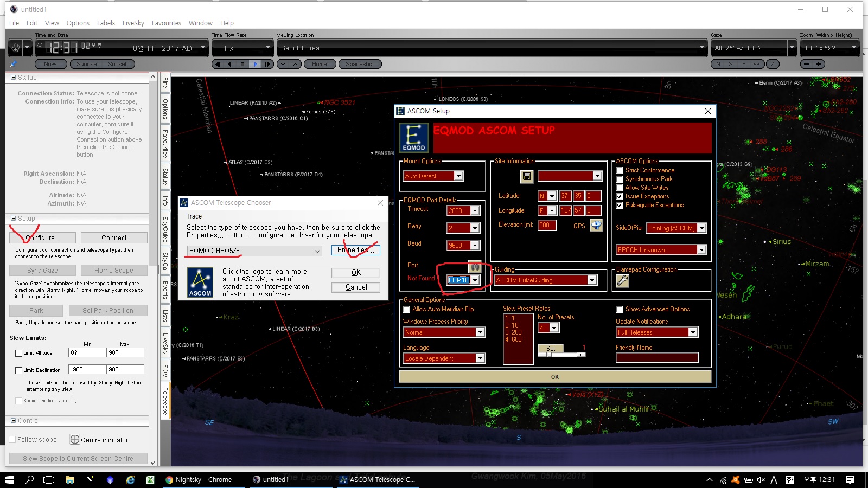Click the zoom in plus button

[x=819, y=64]
